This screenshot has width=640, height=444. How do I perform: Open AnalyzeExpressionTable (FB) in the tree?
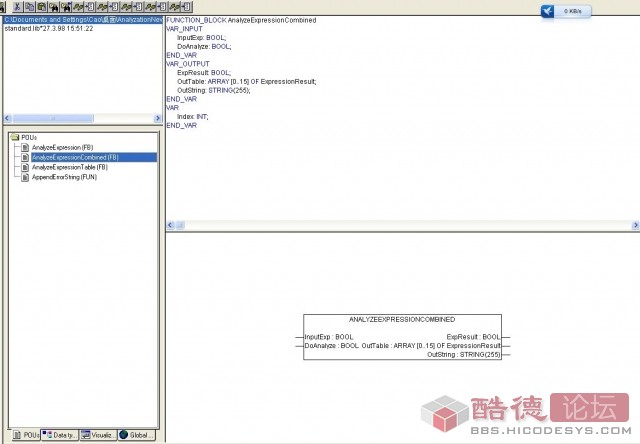coord(69,167)
